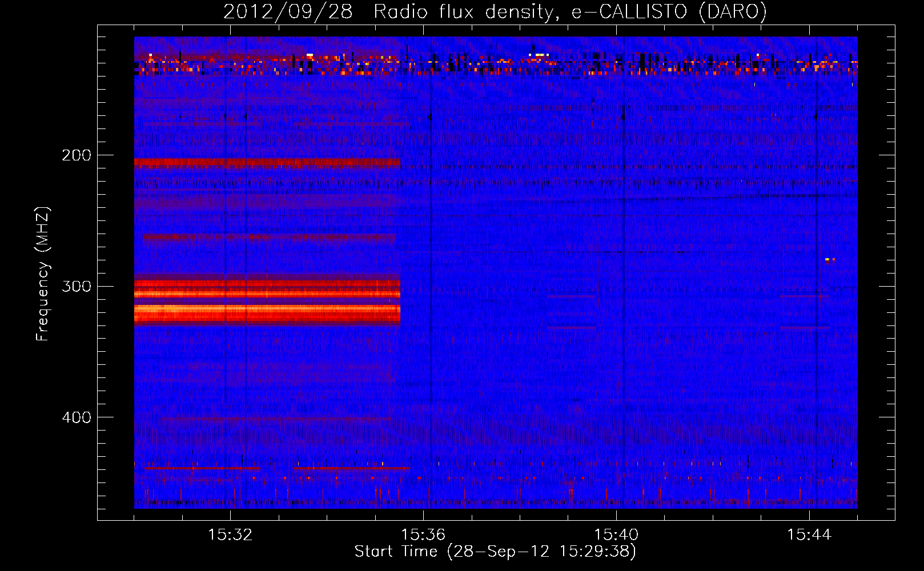Click the 200 frequency tick label
The image size is (924, 571).
pyautogui.click(x=77, y=155)
